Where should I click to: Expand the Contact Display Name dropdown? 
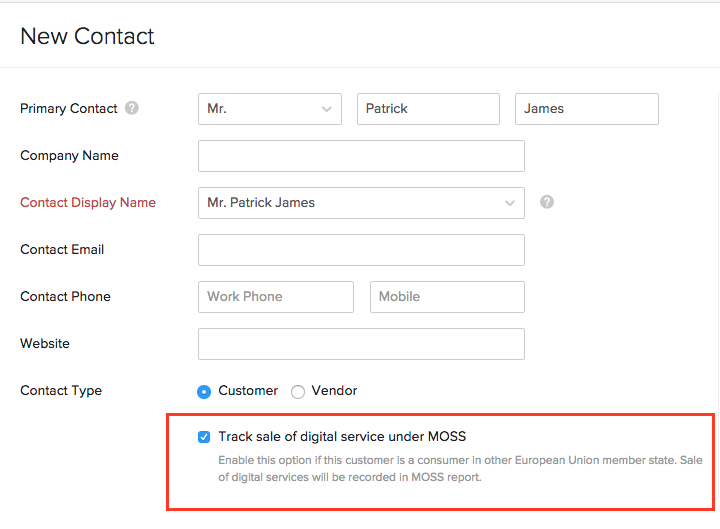(361, 203)
